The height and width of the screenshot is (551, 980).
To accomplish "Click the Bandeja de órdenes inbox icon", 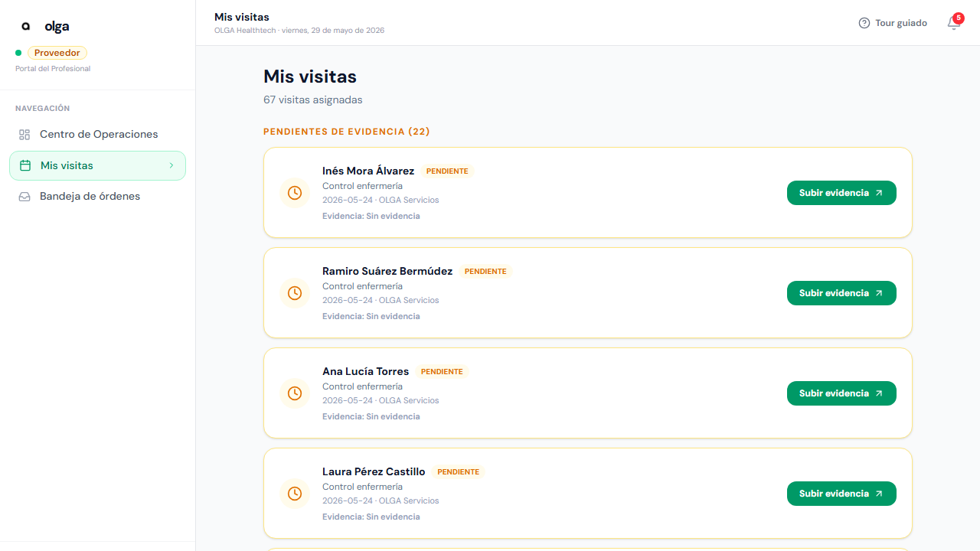I will pos(24,197).
